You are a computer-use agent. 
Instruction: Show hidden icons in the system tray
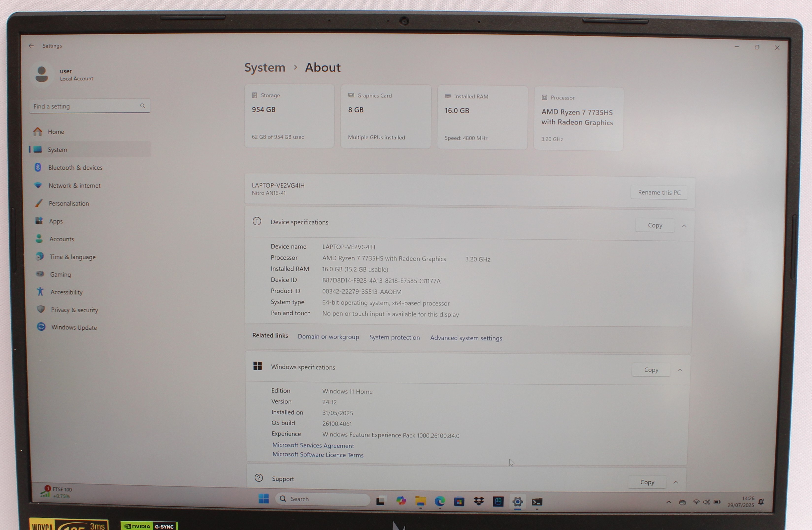click(x=669, y=502)
